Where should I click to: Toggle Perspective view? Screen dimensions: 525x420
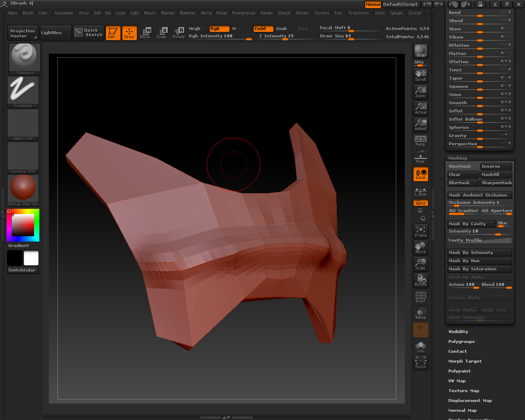(420, 141)
